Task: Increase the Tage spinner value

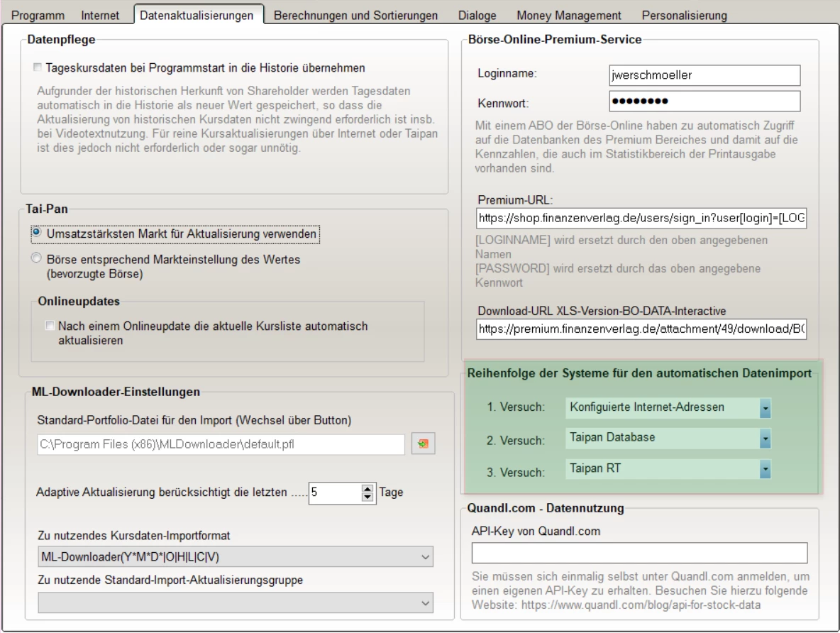Action: click(367, 488)
